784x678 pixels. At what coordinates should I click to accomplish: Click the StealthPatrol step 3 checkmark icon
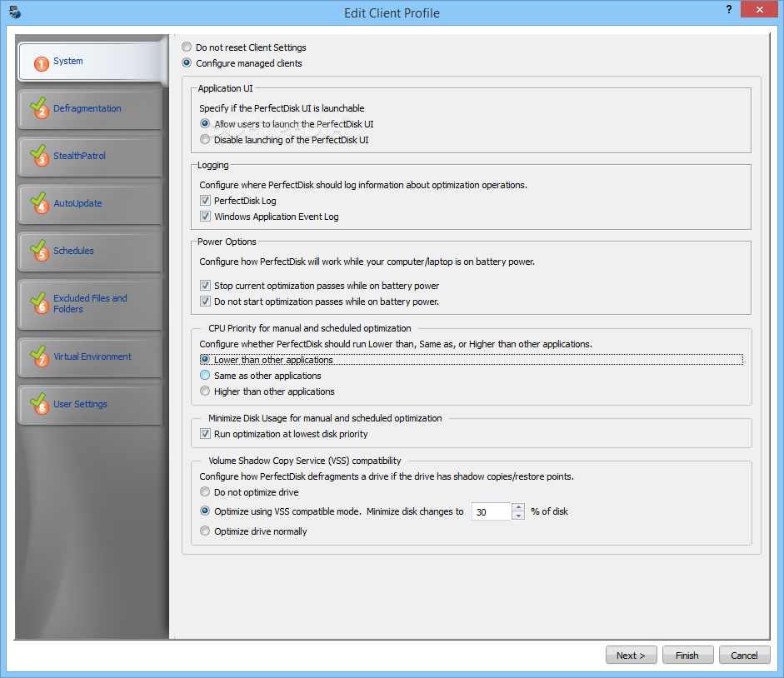(39, 156)
